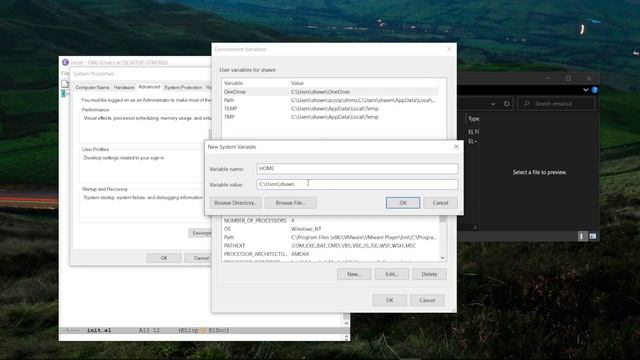Viewport: 640px width, 360px height.
Task: Select the PATHEXT system variable row
Action: (331, 246)
